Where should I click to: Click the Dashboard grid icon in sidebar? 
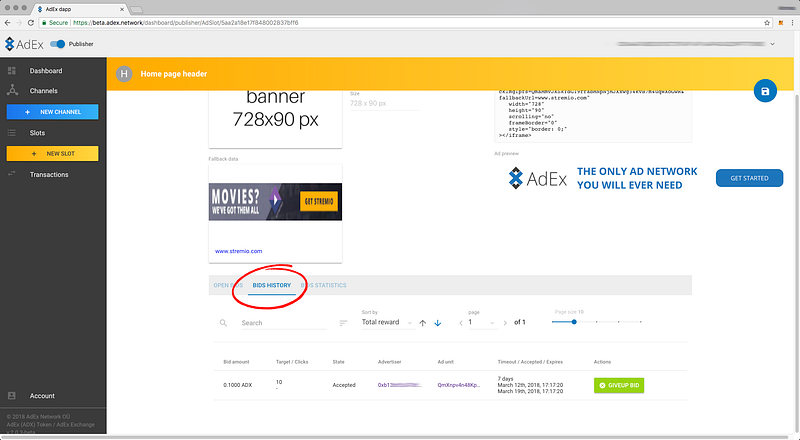[x=12, y=70]
